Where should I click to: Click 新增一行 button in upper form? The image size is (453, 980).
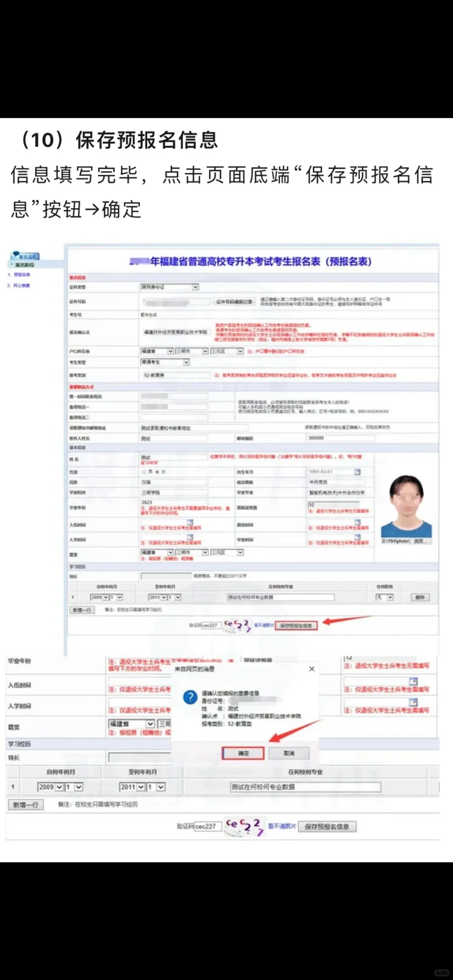[82, 610]
